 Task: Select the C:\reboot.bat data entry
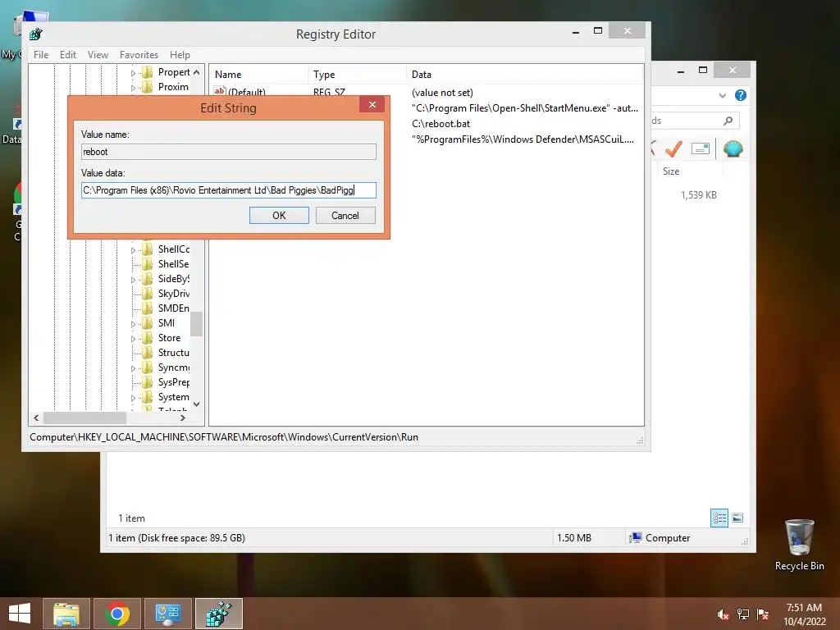(441, 124)
